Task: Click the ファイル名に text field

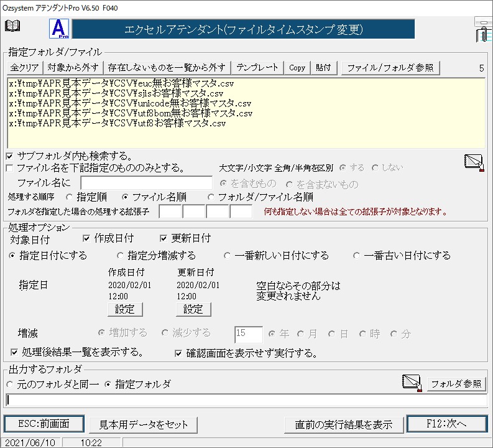Action: pyautogui.click(x=146, y=183)
